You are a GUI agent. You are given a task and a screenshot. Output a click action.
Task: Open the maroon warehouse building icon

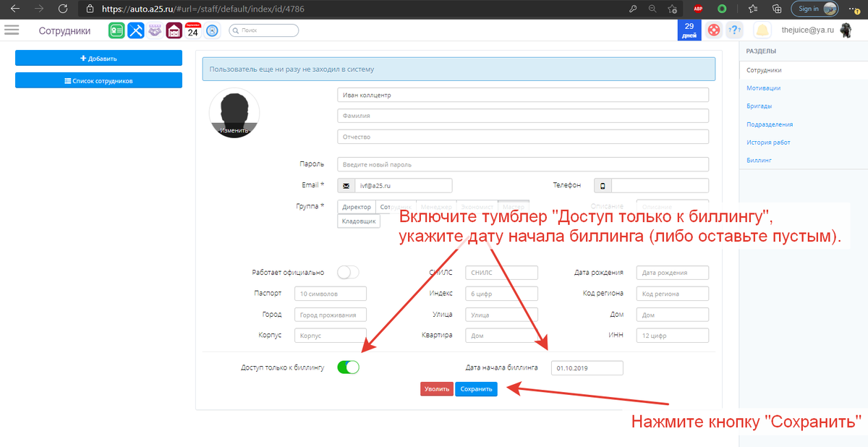[174, 30]
